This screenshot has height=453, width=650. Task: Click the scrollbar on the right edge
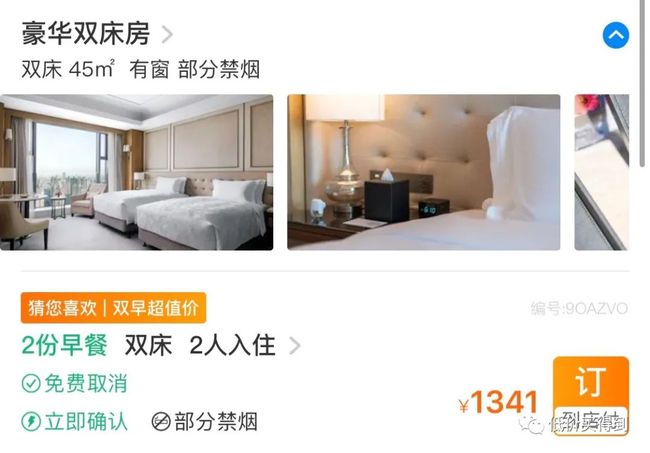(642, 83)
